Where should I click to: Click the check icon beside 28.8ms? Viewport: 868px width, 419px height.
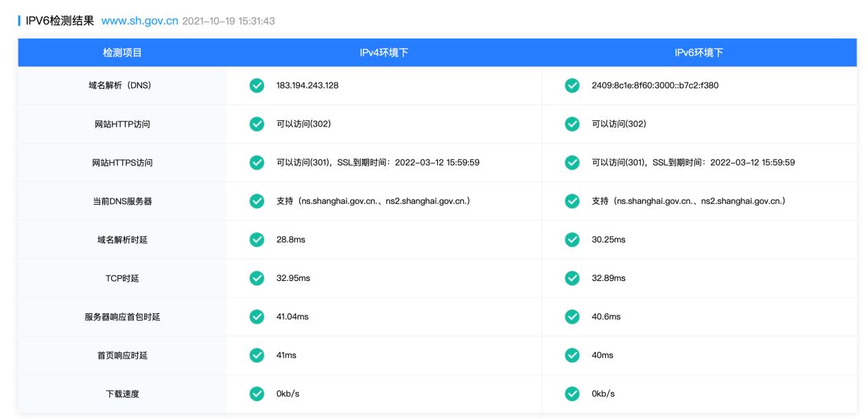coord(257,240)
